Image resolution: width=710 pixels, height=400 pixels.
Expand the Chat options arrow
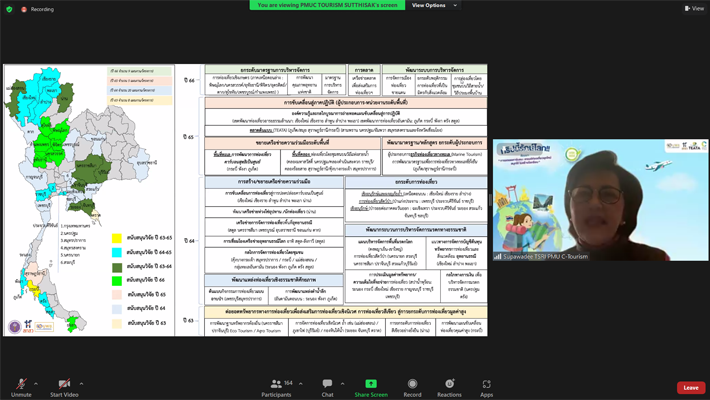(x=343, y=382)
